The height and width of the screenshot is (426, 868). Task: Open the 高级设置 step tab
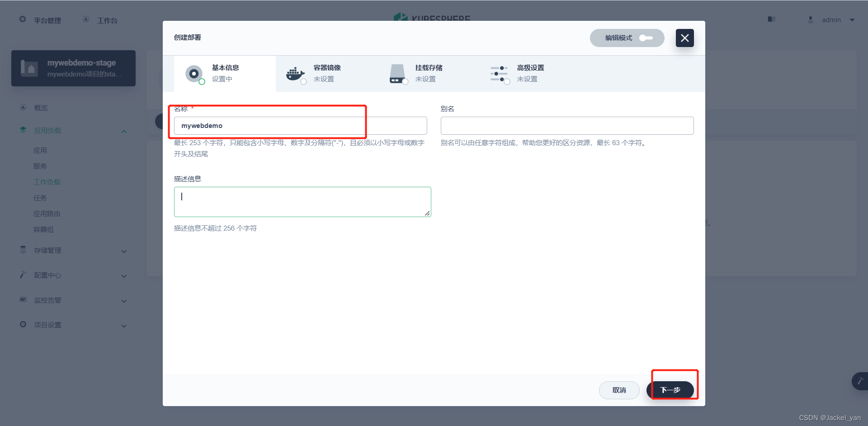[530, 74]
